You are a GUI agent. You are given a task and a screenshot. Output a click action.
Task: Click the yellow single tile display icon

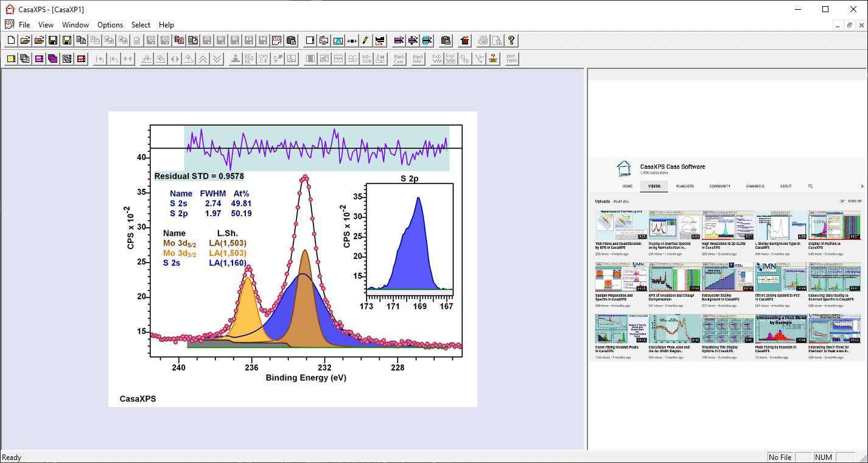coord(11,59)
